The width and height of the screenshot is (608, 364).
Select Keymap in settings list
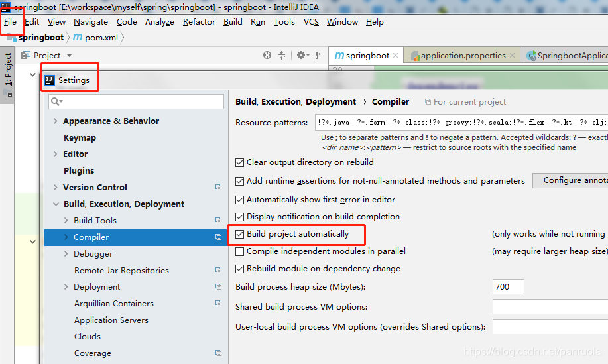(x=80, y=138)
